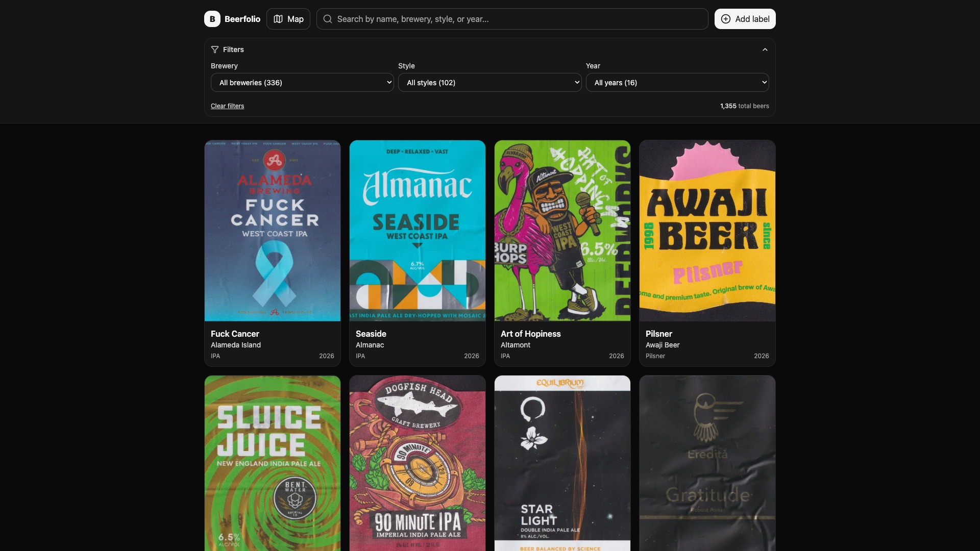980x551 pixels.
Task: Open the Dogfish Head 90 Minute IPA label
Action: (418, 463)
